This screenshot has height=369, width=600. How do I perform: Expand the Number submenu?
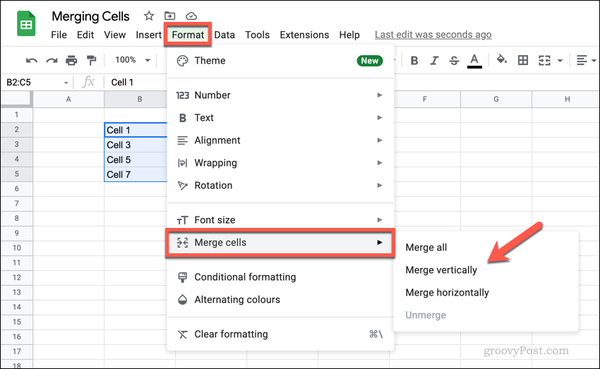point(280,95)
